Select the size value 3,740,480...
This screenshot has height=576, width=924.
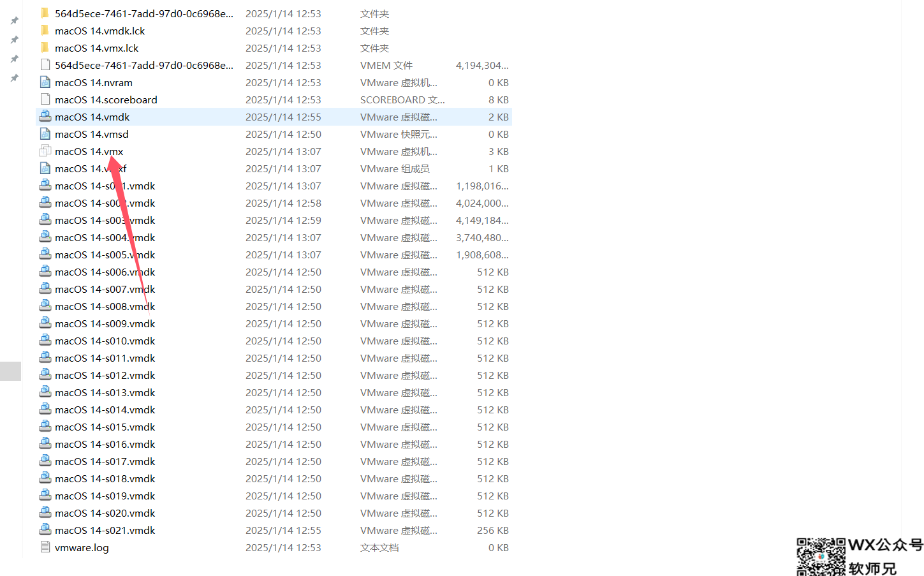point(482,237)
